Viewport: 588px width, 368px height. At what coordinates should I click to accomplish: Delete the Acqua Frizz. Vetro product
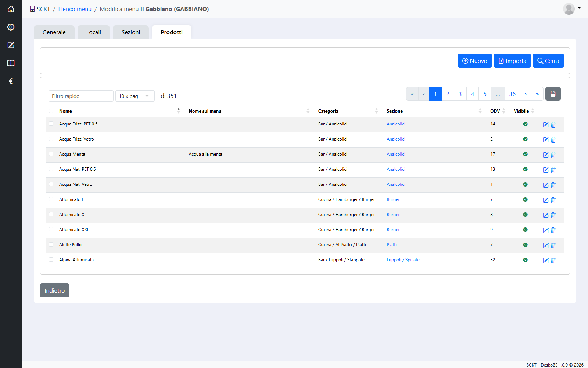[553, 140]
